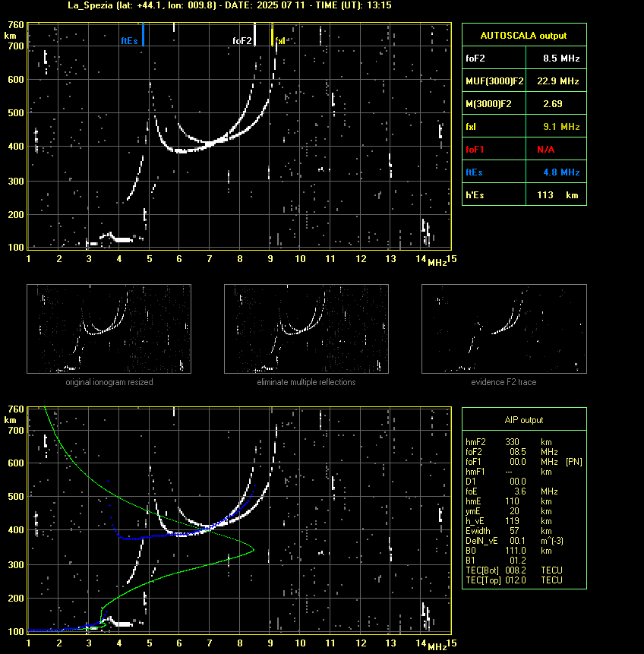Click the foF2 08.5 value in AIP output
Viewport: 644px width, 654px height.
[x=518, y=452]
